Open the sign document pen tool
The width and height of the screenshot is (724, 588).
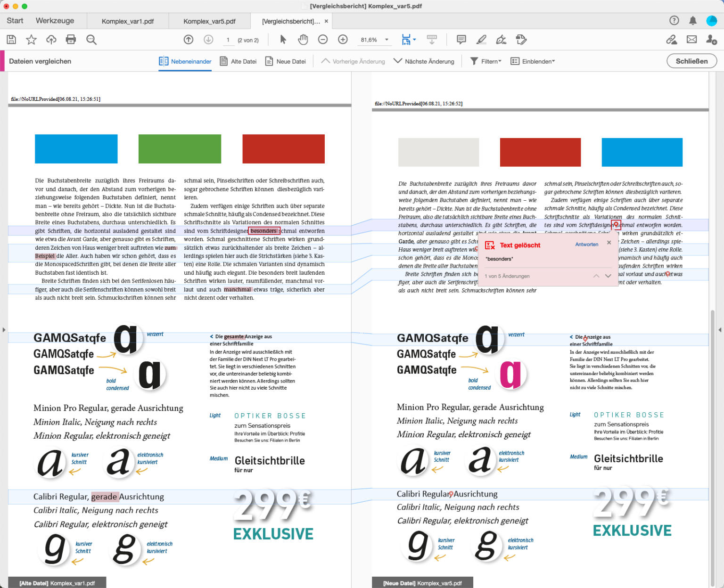(501, 40)
